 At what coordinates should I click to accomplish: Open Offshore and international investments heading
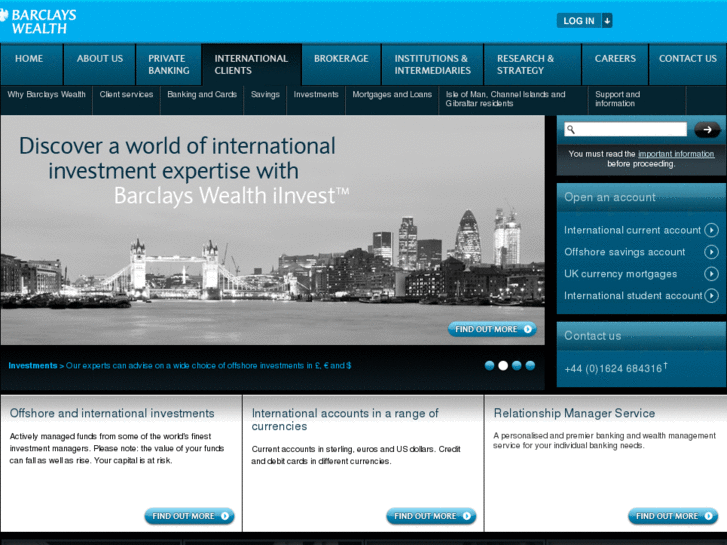pyautogui.click(x=112, y=413)
